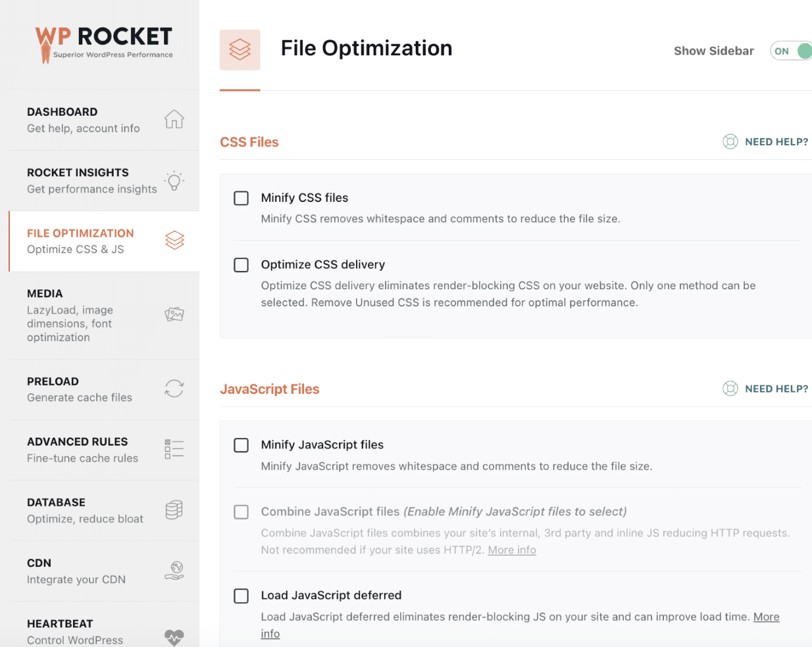
Task: Click the Load JavaScript deferred label
Action: pyautogui.click(x=331, y=596)
